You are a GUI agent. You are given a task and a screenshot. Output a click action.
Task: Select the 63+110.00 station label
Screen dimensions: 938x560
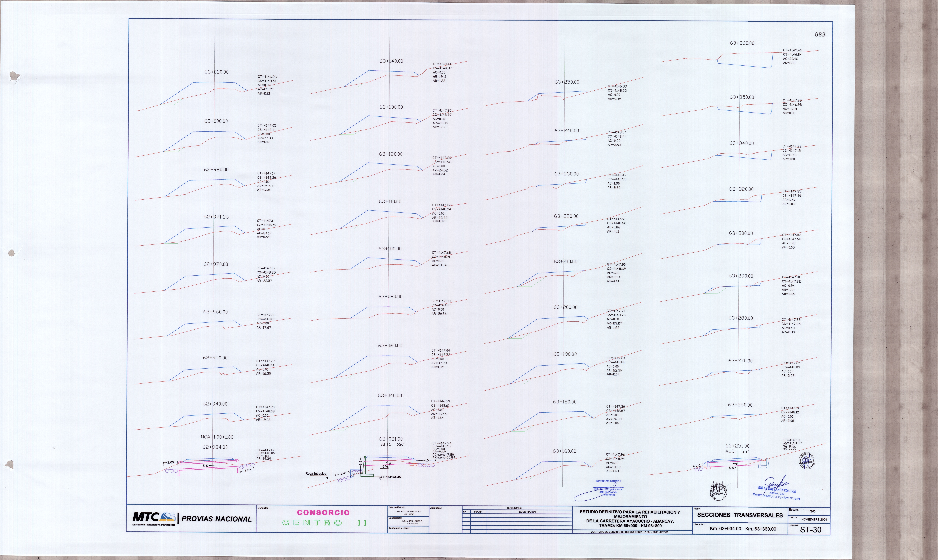click(x=390, y=202)
